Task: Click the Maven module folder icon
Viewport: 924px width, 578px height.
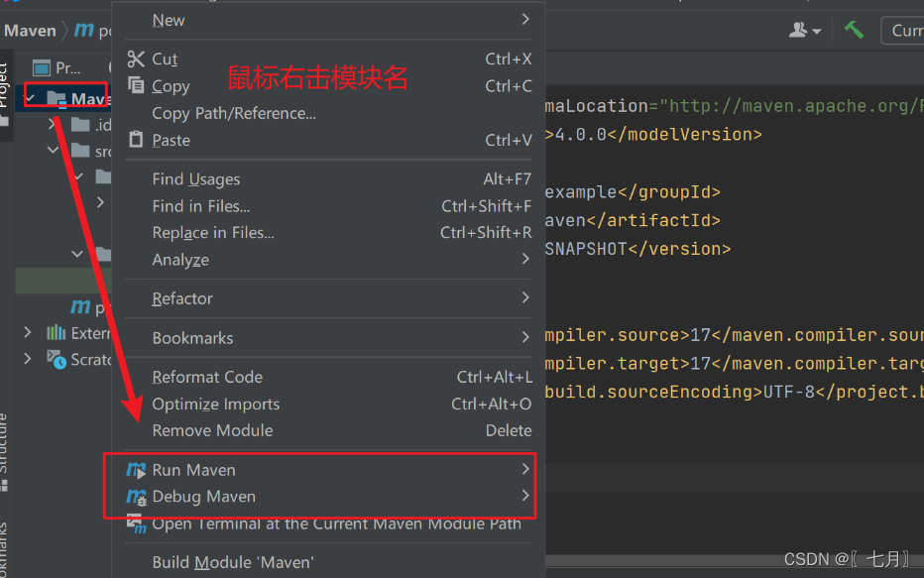Action: click(57, 99)
